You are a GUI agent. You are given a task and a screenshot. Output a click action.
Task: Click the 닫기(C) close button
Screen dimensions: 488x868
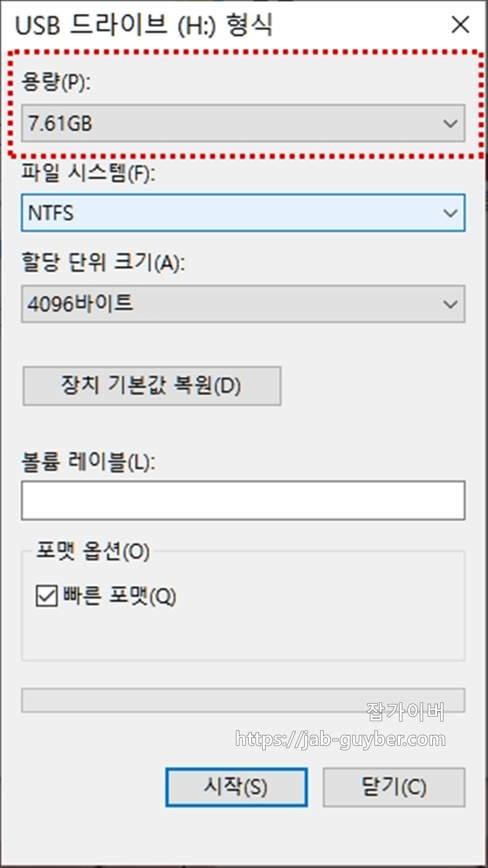[394, 786]
